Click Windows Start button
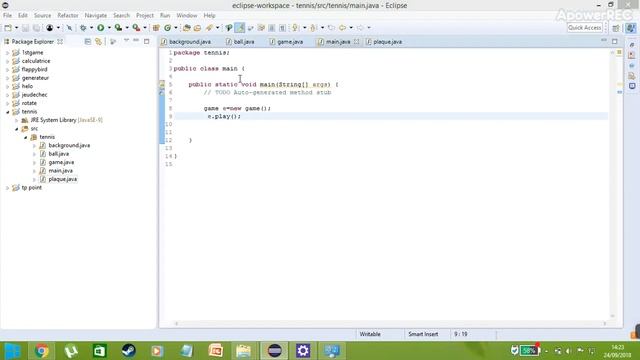The image size is (640, 360). 12,351
